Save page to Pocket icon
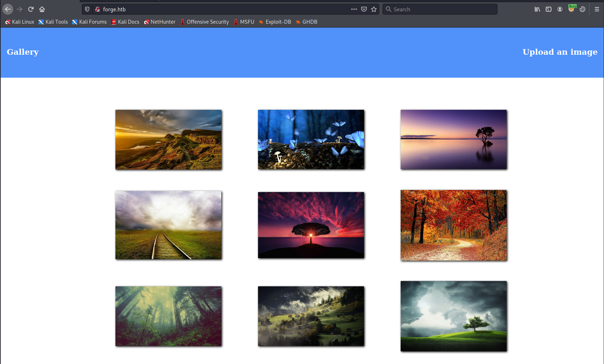Screen dimensions: 604x364 pyautogui.click(x=364, y=9)
